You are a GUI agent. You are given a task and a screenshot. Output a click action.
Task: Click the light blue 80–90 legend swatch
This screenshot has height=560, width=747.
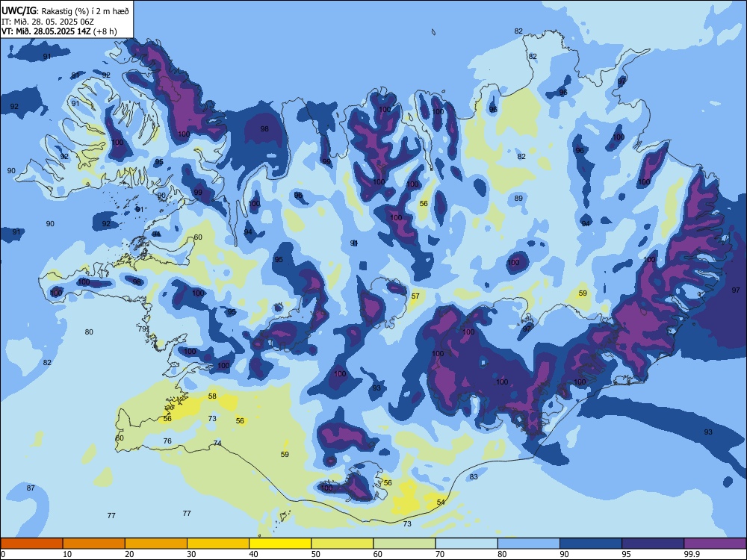tap(528, 544)
